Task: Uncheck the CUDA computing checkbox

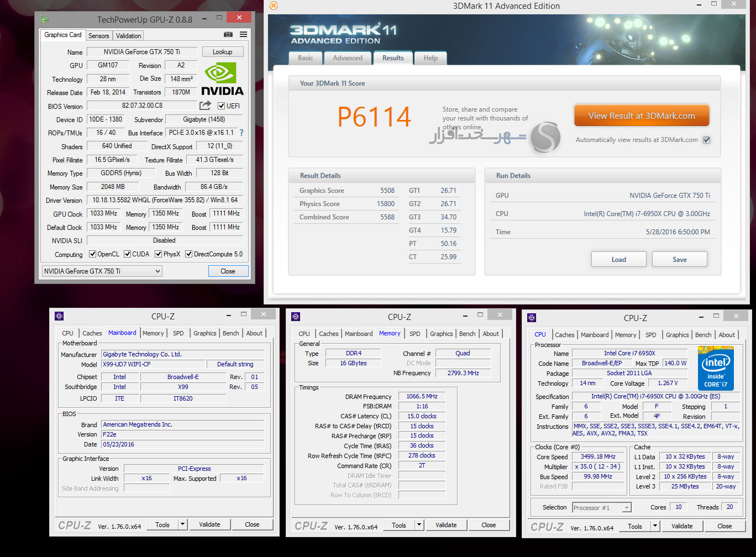Action: point(128,254)
